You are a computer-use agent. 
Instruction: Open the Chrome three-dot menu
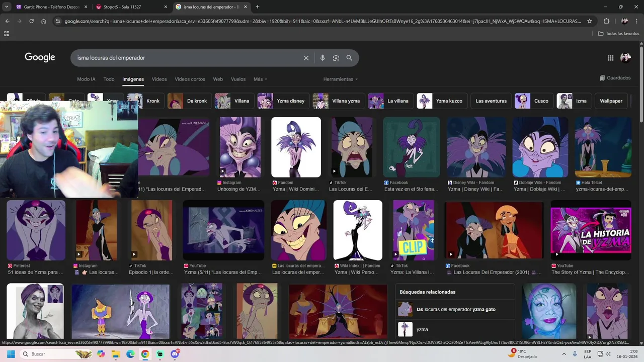point(637,21)
